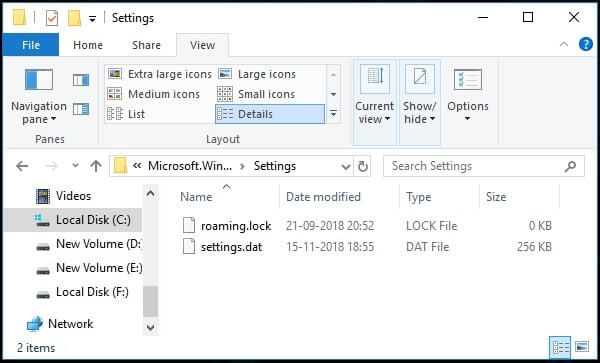Switch to the Share ribbon tab
The width and height of the screenshot is (600, 363).
[146, 45]
